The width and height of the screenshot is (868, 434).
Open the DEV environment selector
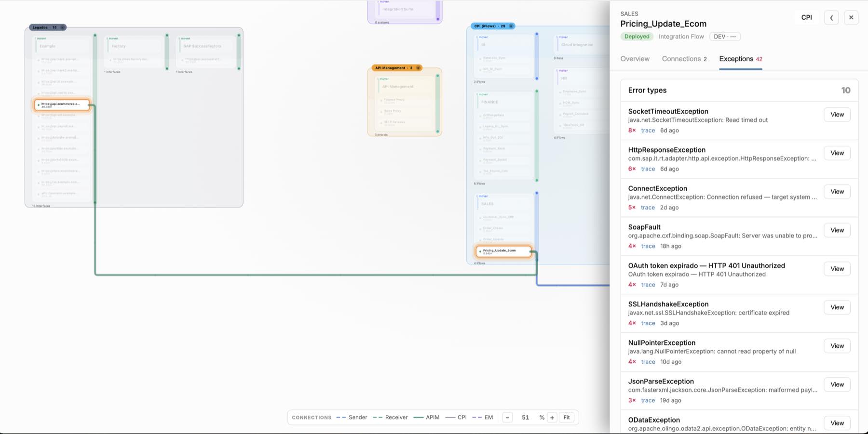click(725, 37)
